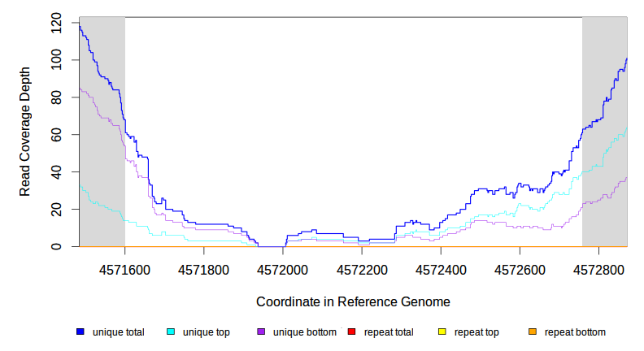Click the "unique total" legend label text

[x=118, y=332]
